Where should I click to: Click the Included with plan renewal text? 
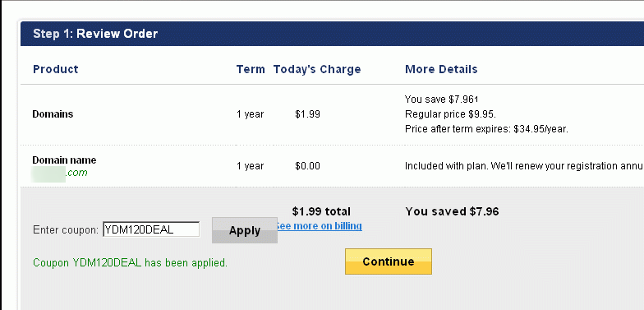coord(524,166)
